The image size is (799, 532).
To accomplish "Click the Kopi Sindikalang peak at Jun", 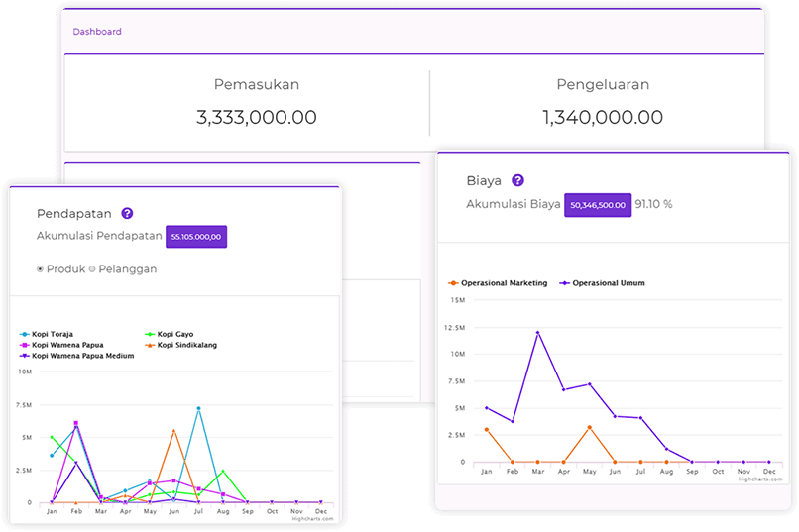I will 173,431.
